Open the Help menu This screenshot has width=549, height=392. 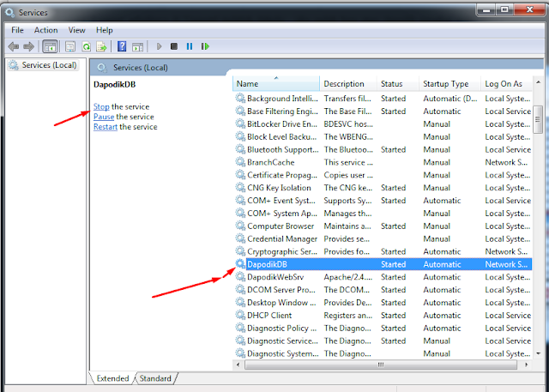pyautogui.click(x=105, y=30)
